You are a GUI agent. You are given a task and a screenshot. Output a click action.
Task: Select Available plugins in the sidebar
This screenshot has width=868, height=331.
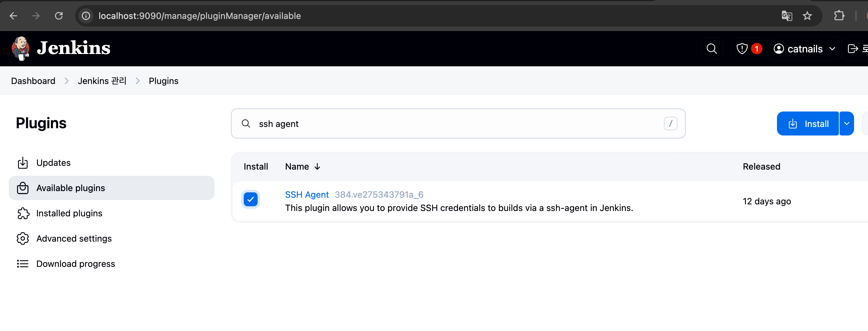coord(112,188)
